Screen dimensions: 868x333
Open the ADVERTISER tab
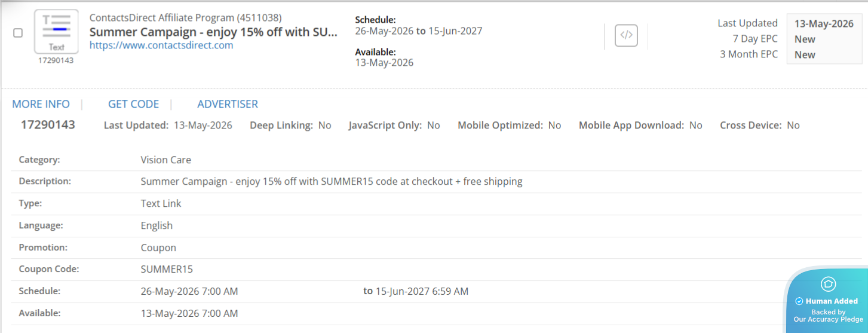(x=228, y=104)
